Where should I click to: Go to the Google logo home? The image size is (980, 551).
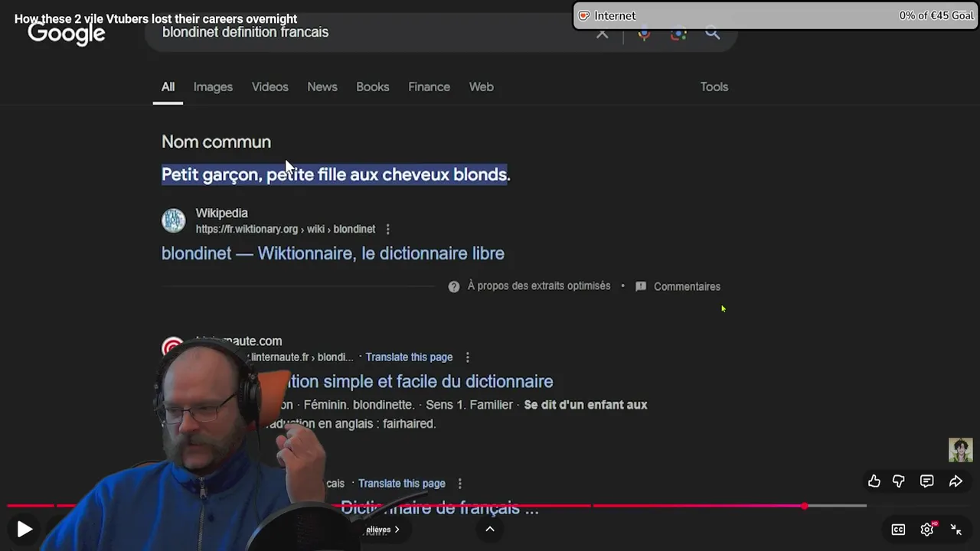coord(67,34)
